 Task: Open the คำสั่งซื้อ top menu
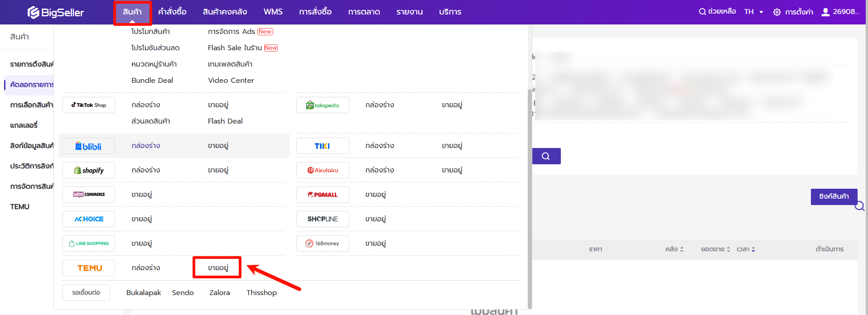pos(172,12)
